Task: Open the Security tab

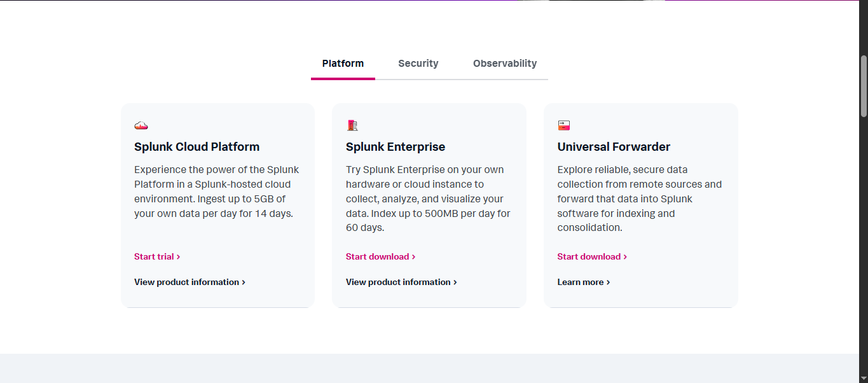Action: point(418,64)
